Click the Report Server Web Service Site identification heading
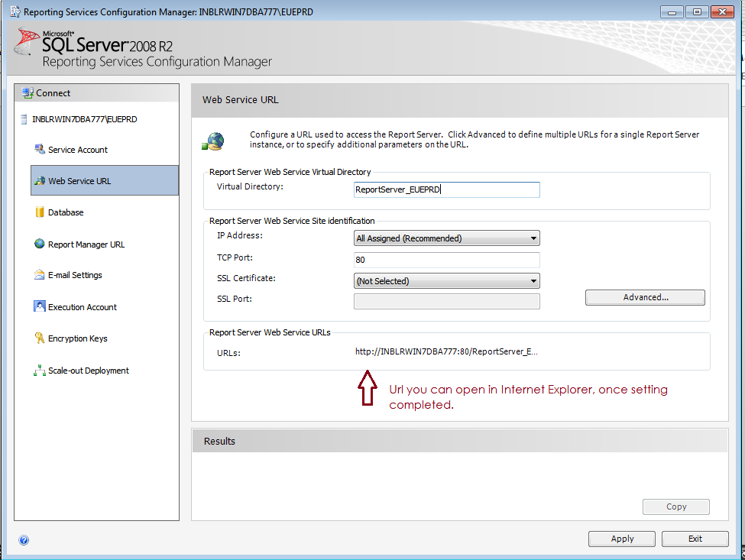This screenshot has width=745, height=560. point(292,221)
